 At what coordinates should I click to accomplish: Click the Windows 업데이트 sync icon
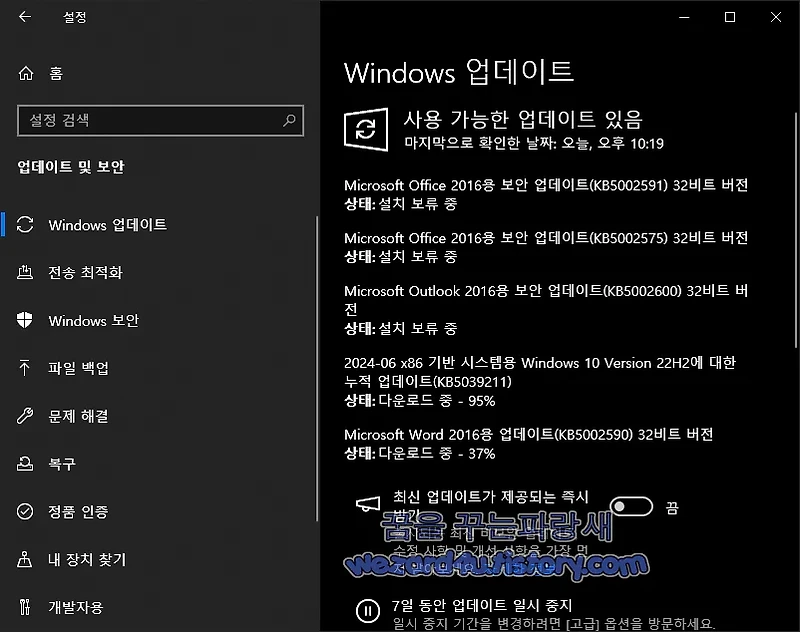(24, 224)
